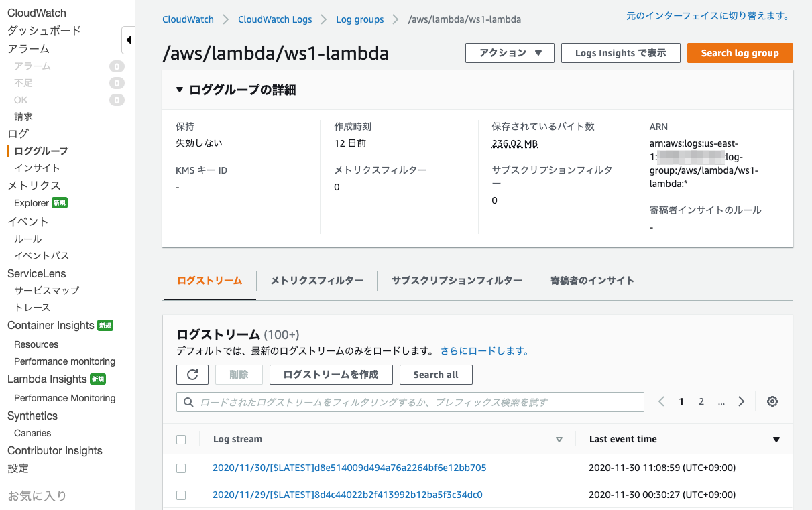The height and width of the screenshot is (510, 812).
Task: Click Last event time column header
Action: [623, 440]
